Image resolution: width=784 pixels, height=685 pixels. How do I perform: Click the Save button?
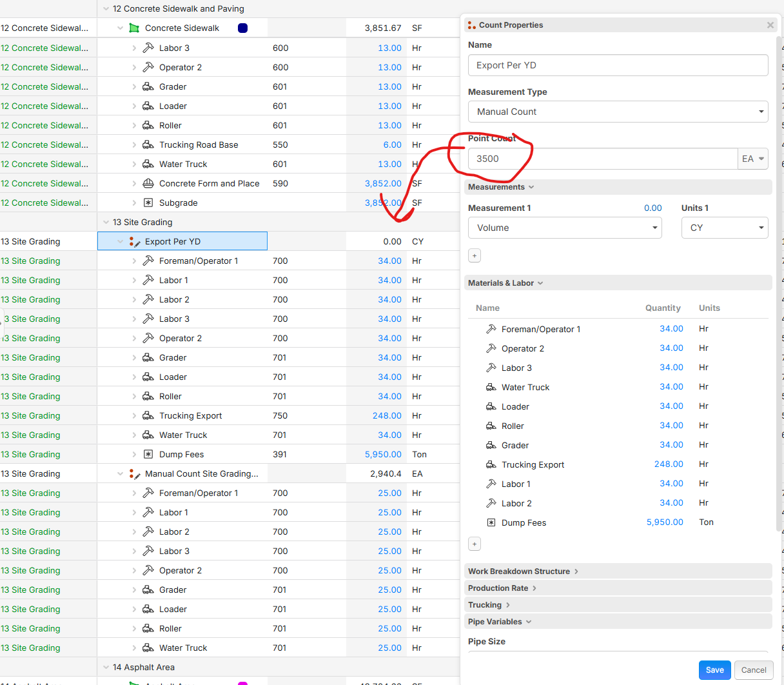(714, 670)
